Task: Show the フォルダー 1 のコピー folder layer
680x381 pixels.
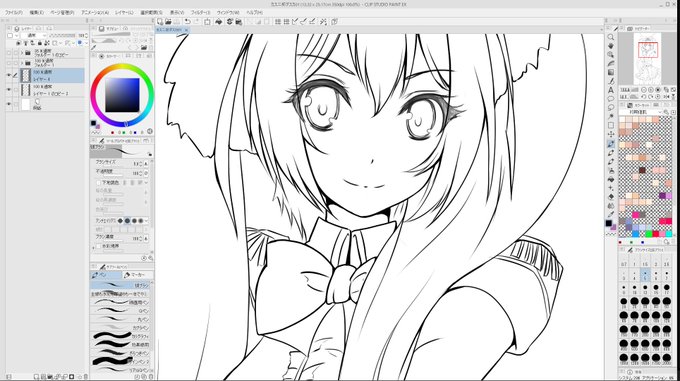Action: pos(9,53)
